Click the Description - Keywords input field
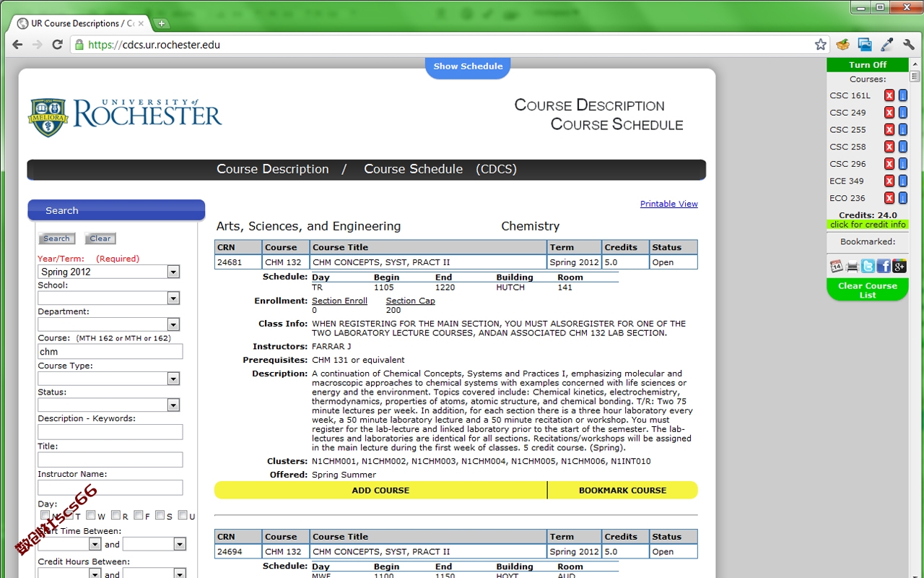 (110, 432)
